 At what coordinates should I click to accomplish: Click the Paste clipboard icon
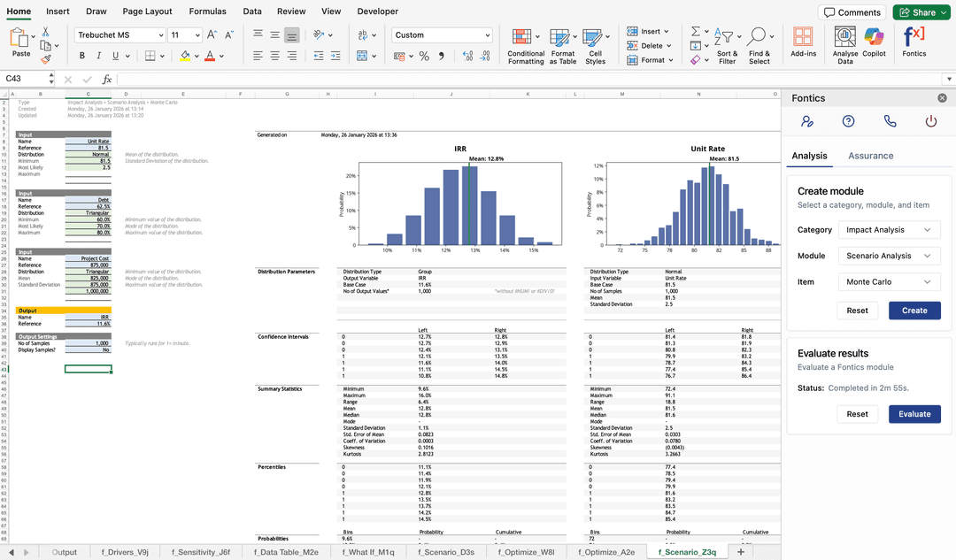[19, 38]
